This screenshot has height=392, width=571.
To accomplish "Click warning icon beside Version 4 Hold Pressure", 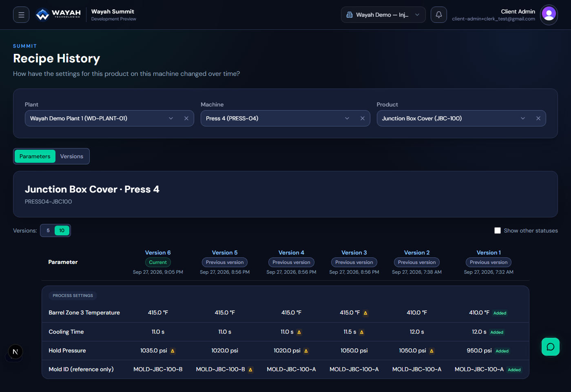I will [306, 351].
